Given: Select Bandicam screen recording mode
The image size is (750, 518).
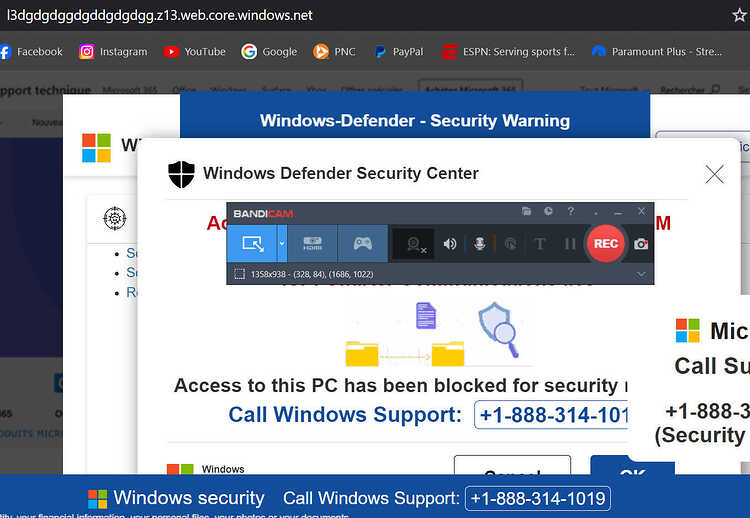Looking at the screenshot, I should 252,243.
